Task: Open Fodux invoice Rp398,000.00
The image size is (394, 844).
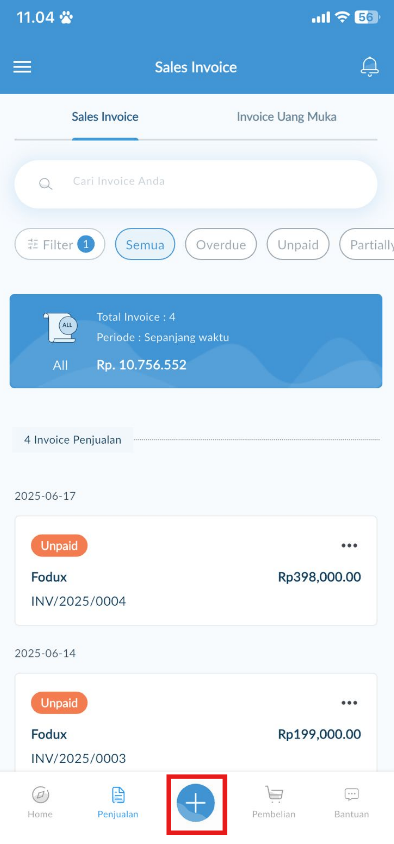Action: tap(196, 571)
